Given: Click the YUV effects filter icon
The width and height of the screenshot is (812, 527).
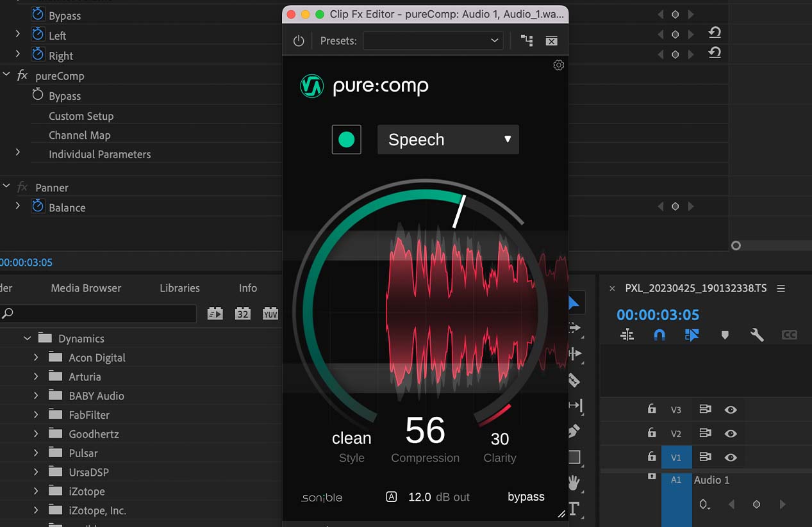Looking at the screenshot, I should [x=270, y=313].
